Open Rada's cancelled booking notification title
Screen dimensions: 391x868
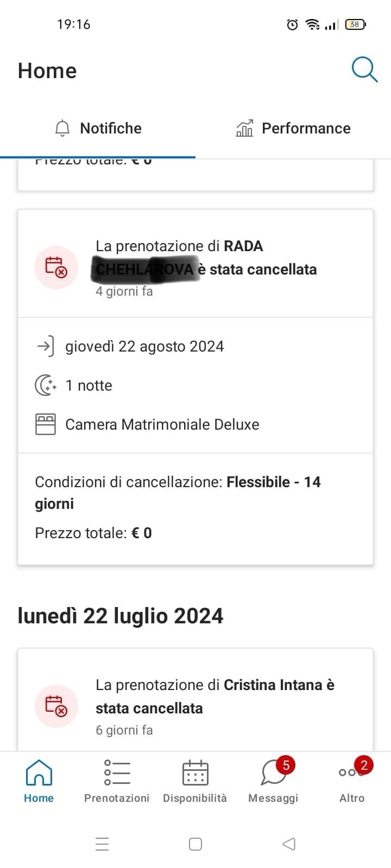pos(206,258)
